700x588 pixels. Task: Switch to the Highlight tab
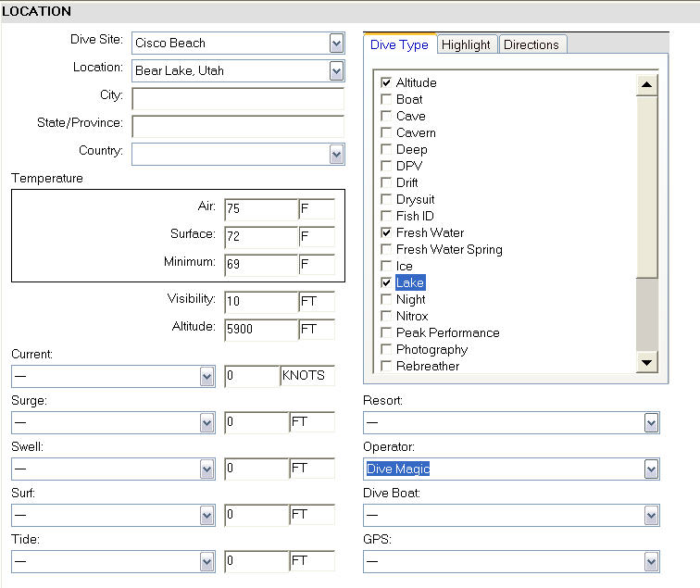point(466,44)
